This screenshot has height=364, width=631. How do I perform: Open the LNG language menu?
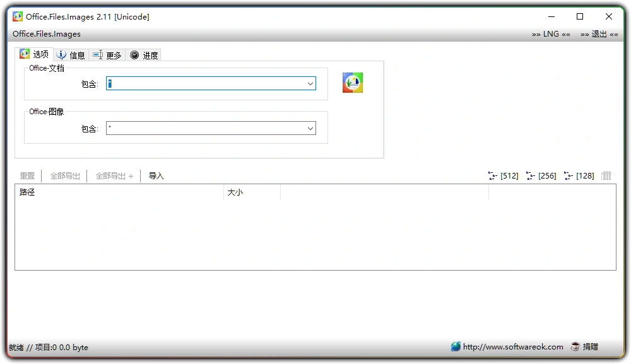pos(551,34)
